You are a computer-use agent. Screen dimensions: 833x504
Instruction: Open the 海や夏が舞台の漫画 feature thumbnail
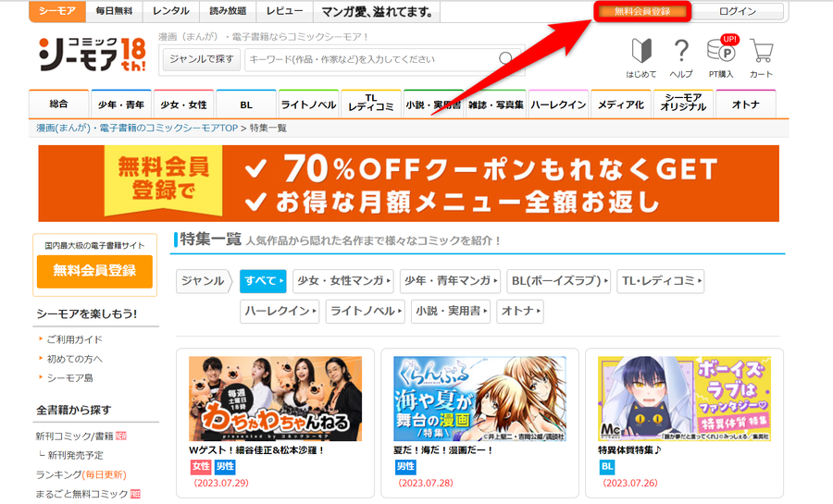pos(479,399)
